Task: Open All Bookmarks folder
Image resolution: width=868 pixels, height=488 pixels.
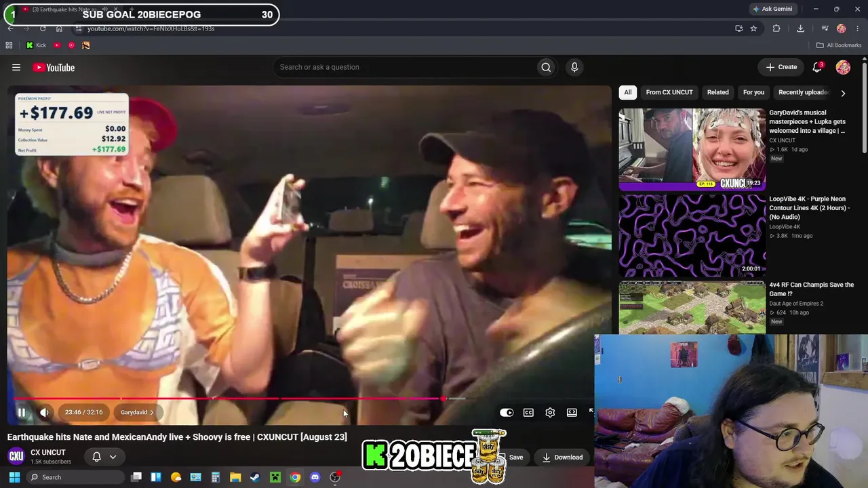Action: [839, 45]
